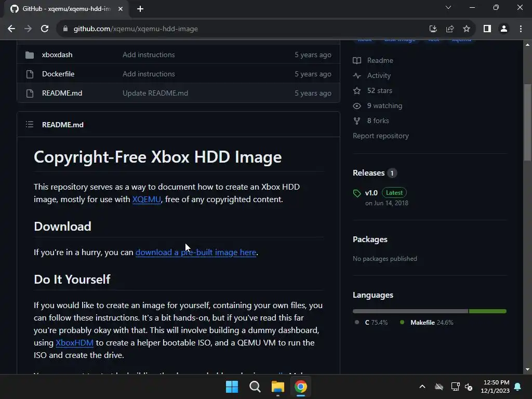Click the install app icon in address bar
Image resolution: width=532 pixels, height=399 pixels.
click(433, 29)
